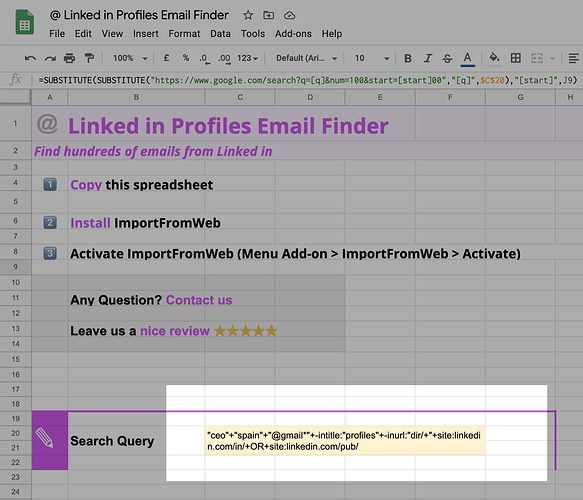
Task: Select the search query cell
Action: (x=345, y=441)
